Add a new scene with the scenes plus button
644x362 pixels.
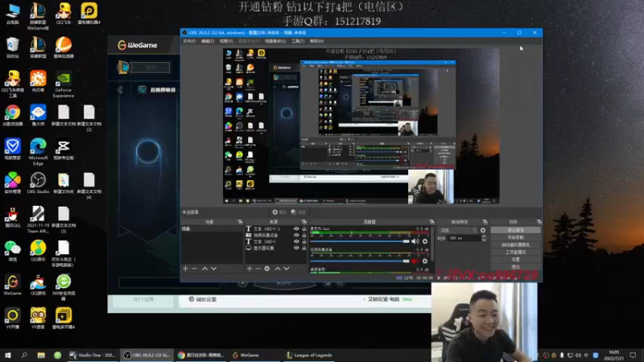point(185,269)
